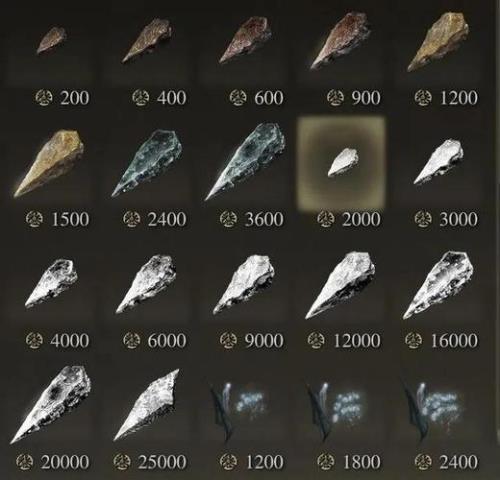Select the large golden stone priced 1500
This screenshot has height=480, width=500.
(x=49, y=163)
